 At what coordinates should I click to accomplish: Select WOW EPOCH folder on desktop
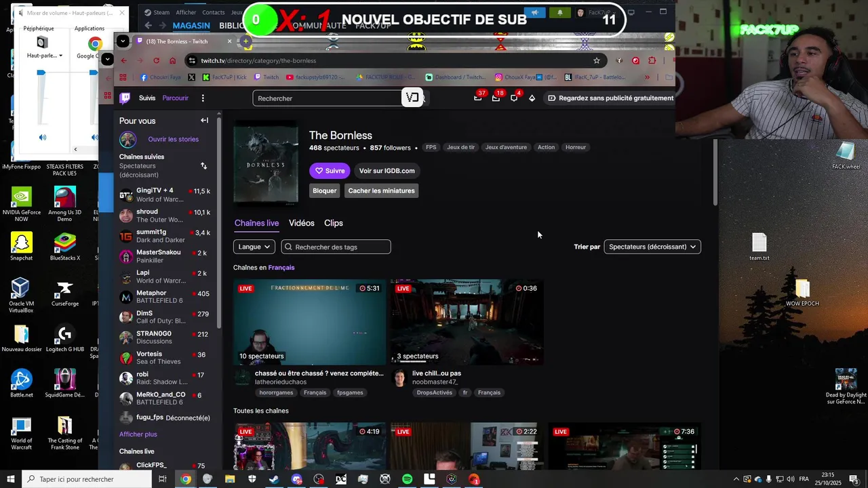[x=802, y=293]
